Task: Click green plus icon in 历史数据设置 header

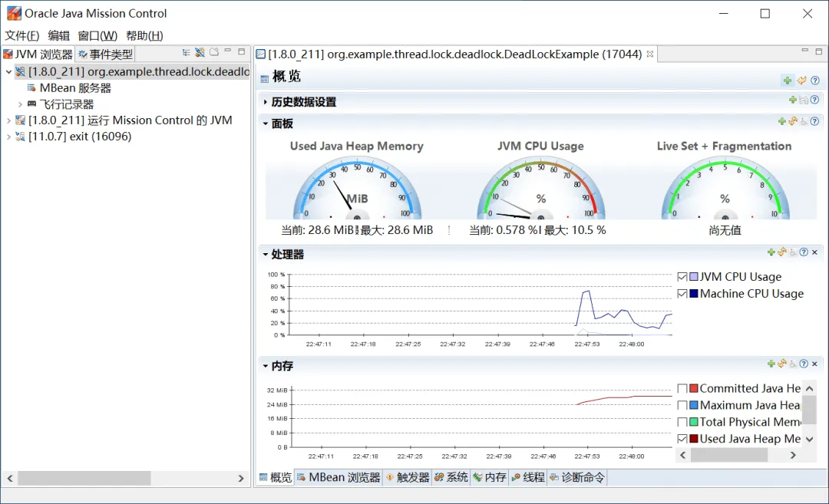Action: [792, 99]
